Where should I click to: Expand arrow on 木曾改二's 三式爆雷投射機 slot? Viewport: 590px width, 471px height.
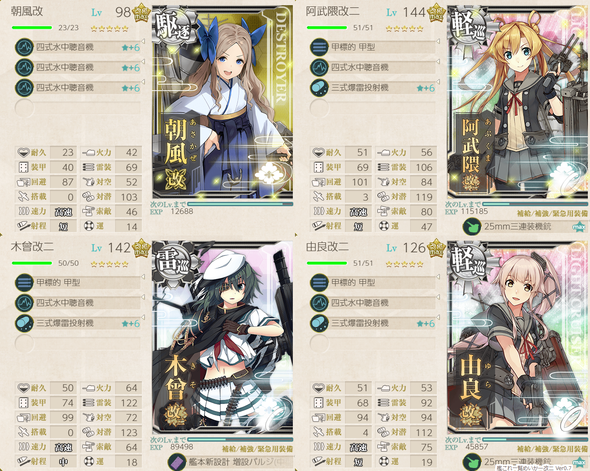point(143,317)
